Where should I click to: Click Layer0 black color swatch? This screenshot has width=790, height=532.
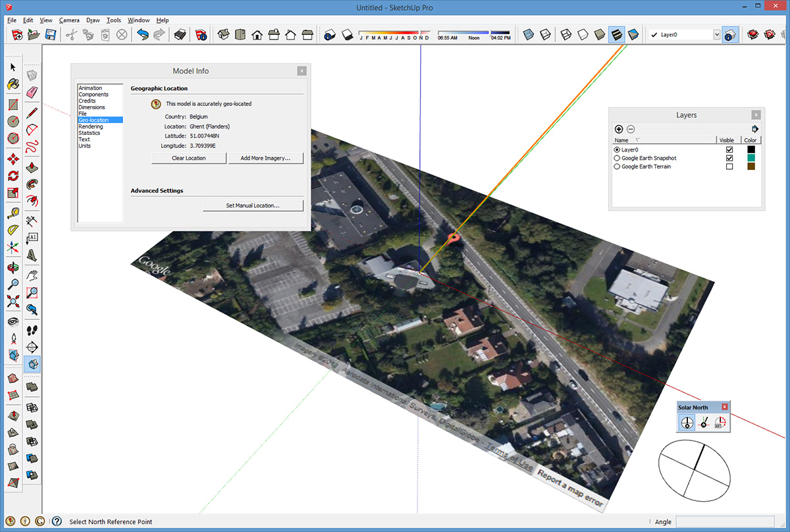pos(751,150)
